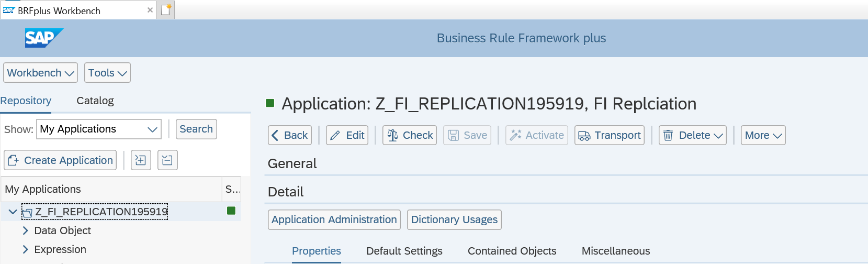This screenshot has width=868, height=264.
Task: Select the Data Object tree item
Action: tap(62, 230)
